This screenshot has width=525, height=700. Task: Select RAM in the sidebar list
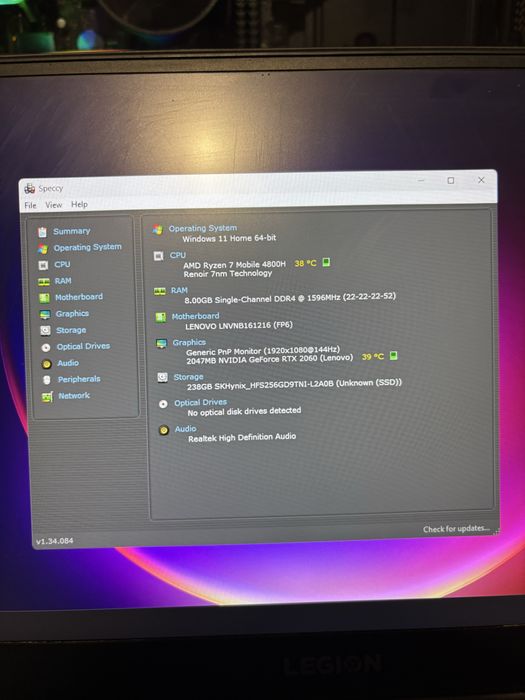click(x=63, y=281)
